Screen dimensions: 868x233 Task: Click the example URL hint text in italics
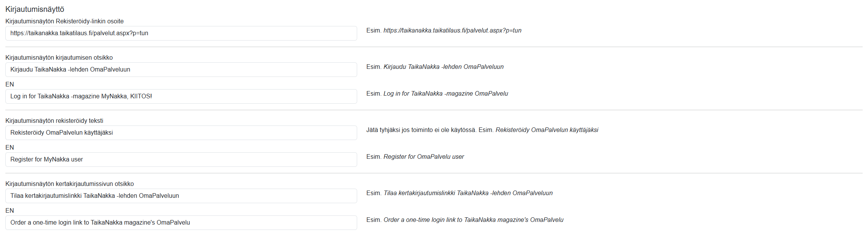click(x=452, y=31)
